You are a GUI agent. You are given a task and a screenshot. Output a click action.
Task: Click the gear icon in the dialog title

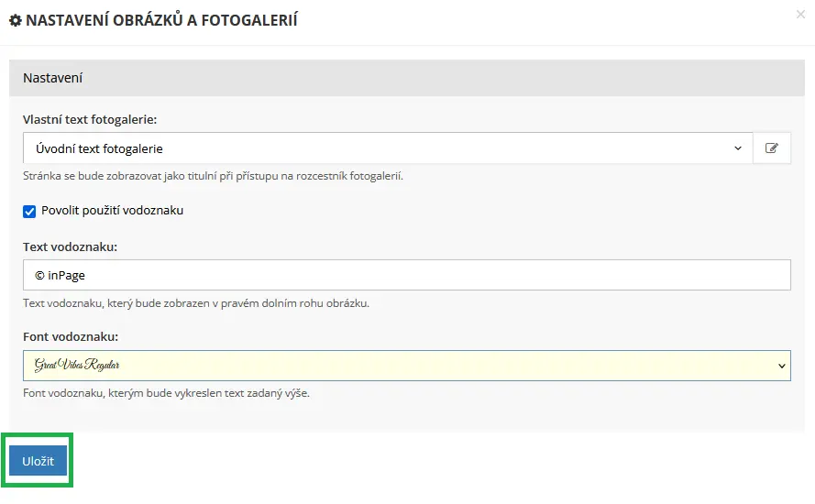16,20
